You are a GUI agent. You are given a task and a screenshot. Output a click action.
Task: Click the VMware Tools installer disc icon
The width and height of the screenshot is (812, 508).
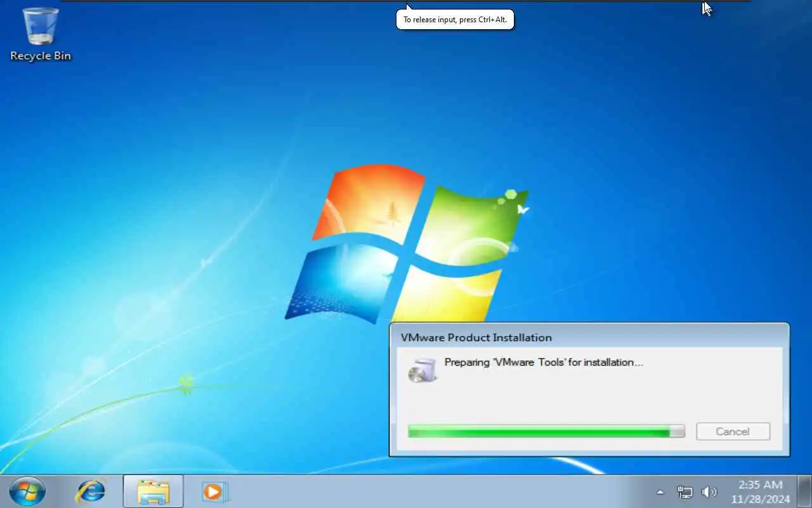422,370
